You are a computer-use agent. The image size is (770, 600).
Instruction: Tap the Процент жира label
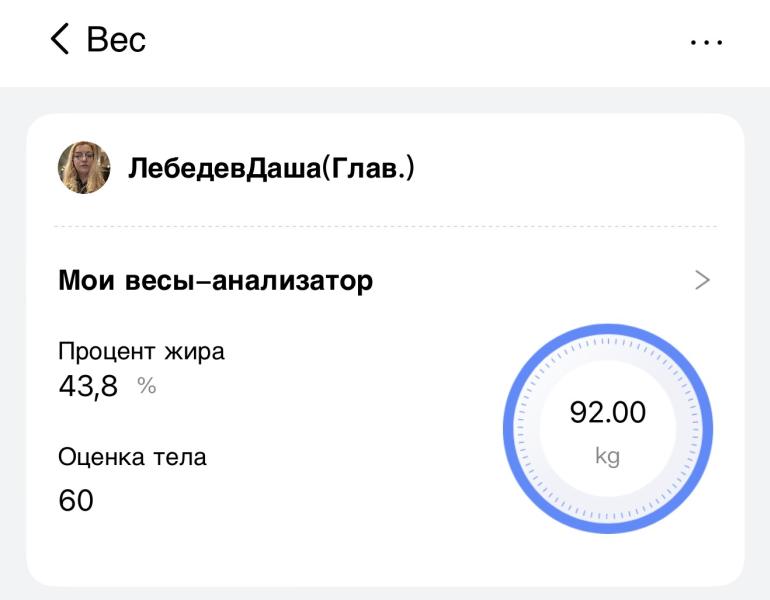coord(141,351)
